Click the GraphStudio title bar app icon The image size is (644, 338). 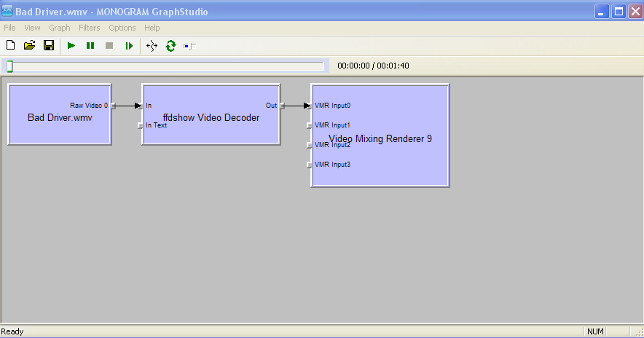[7, 11]
